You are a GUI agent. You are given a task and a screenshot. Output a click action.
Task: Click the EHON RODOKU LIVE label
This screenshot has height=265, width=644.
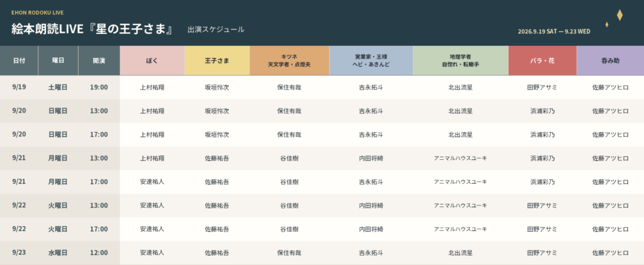(x=37, y=13)
